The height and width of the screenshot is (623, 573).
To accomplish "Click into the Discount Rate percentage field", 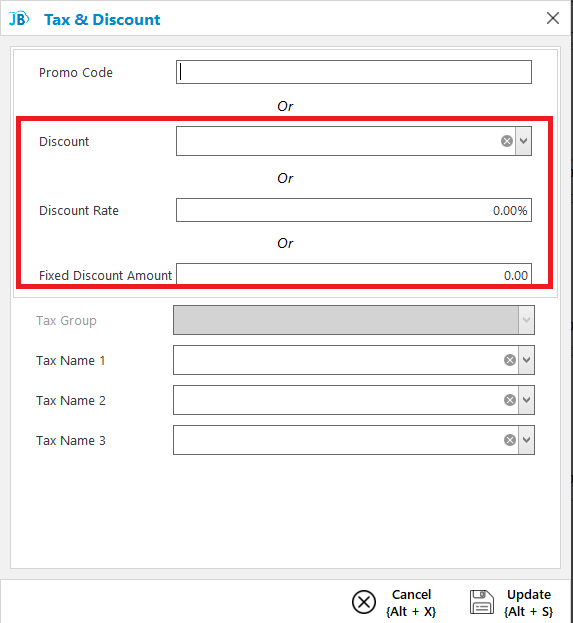I will pos(354,210).
